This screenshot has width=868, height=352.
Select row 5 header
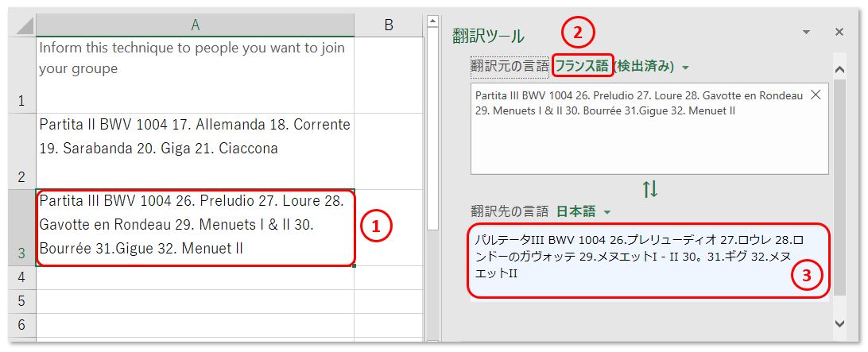(x=21, y=301)
